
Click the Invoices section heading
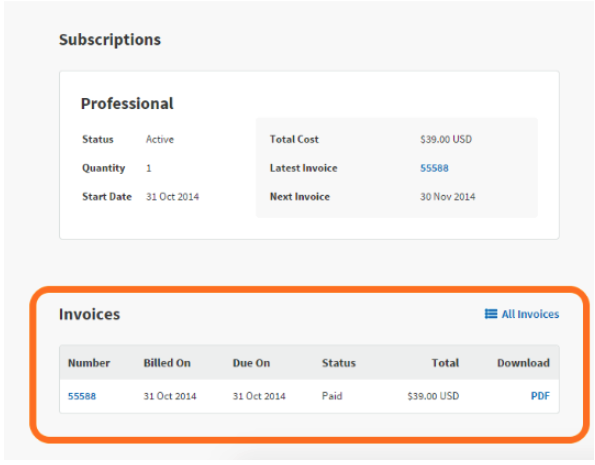click(x=90, y=314)
